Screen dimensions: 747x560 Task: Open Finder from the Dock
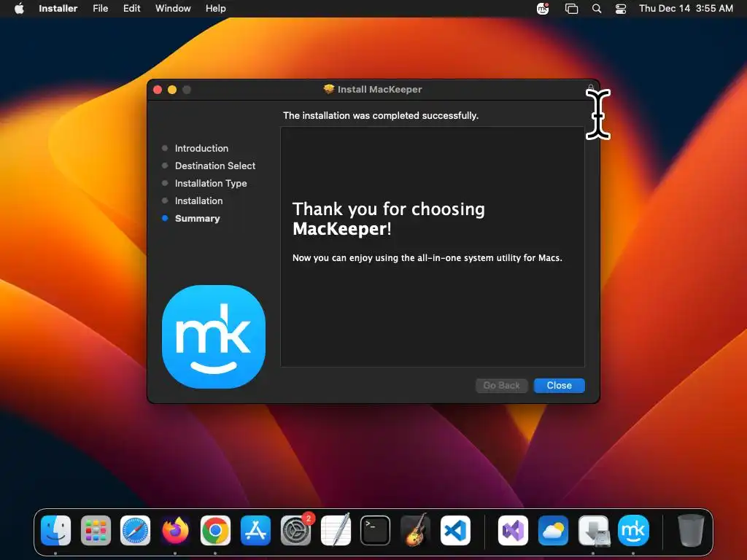pyautogui.click(x=55, y=530)
